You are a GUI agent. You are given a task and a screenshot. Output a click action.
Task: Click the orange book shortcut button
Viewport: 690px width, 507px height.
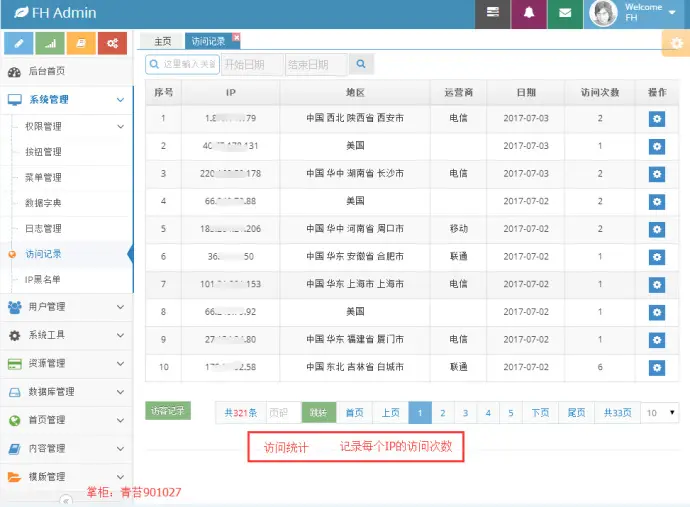coord(81,43)
